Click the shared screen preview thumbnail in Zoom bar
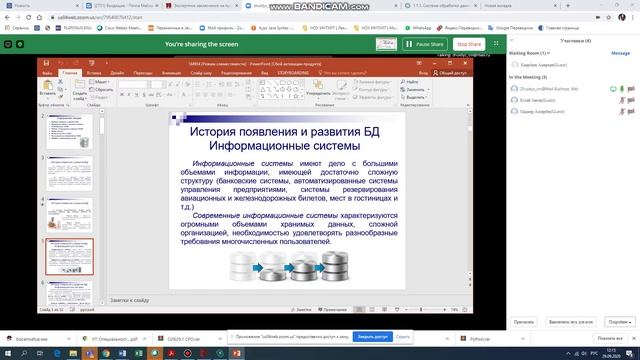Screen dimensions: 640x360 (x=386, y=44)
